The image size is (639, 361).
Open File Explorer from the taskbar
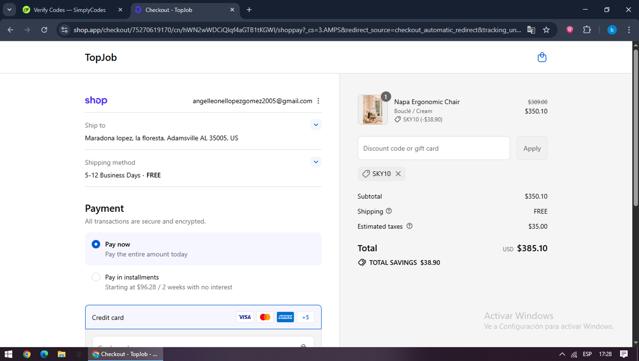point(62,354)
